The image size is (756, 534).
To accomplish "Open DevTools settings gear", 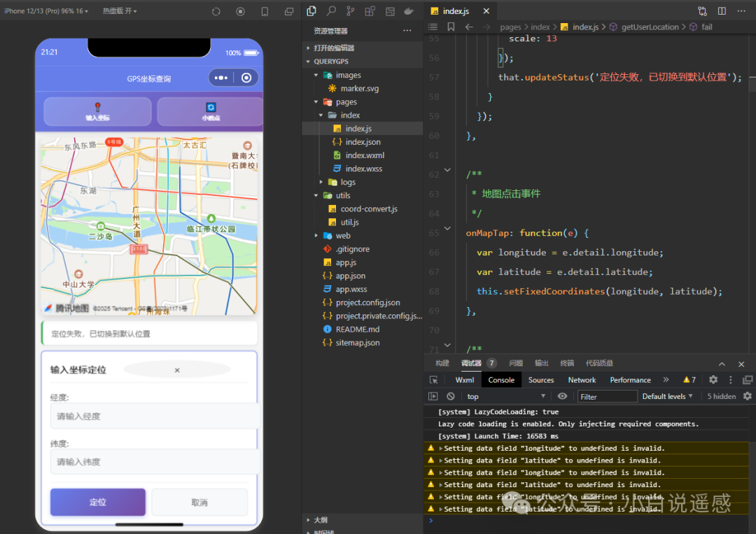I will click(x=713, y=380).
